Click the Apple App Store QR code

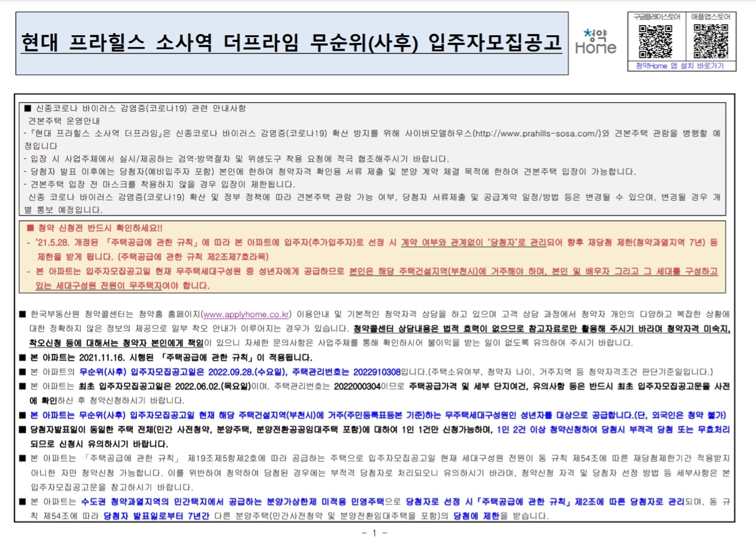coord(711,41)
